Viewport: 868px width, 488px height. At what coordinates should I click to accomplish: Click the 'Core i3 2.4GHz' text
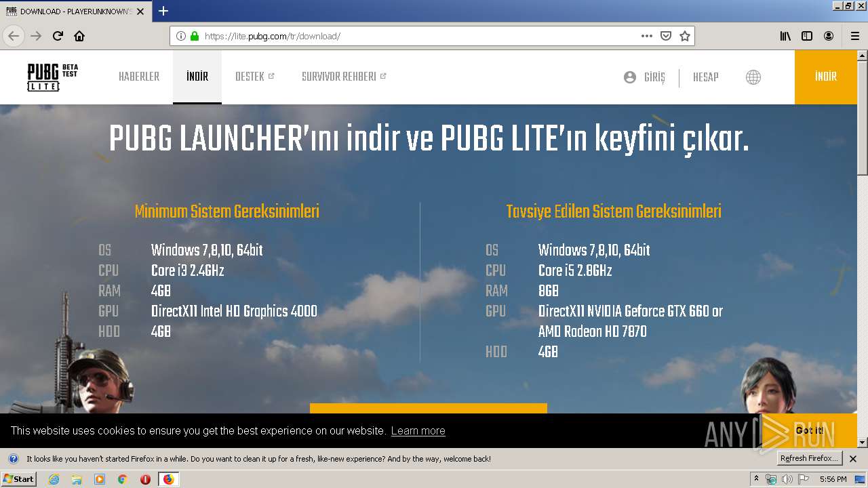[187, 270]
